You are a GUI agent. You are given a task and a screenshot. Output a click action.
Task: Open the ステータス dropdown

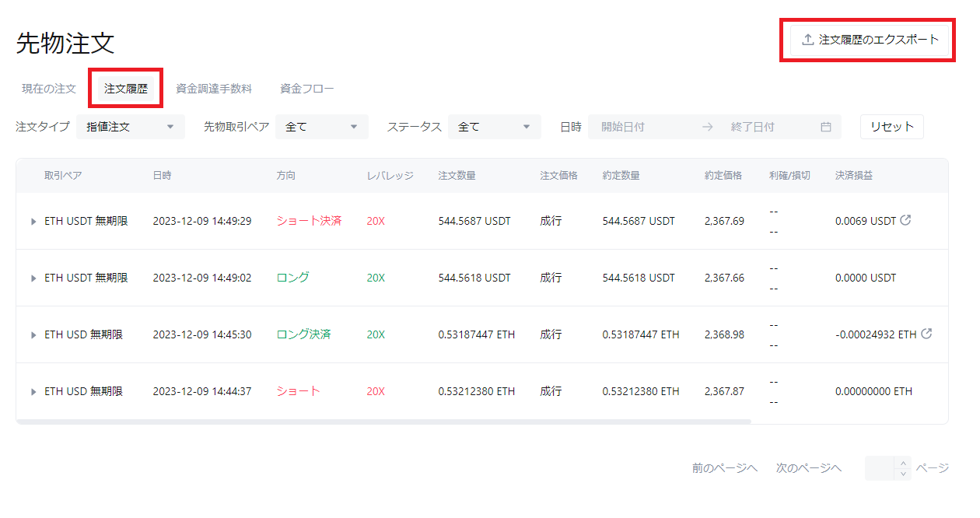pyautogui.click(x=495, y=127)
